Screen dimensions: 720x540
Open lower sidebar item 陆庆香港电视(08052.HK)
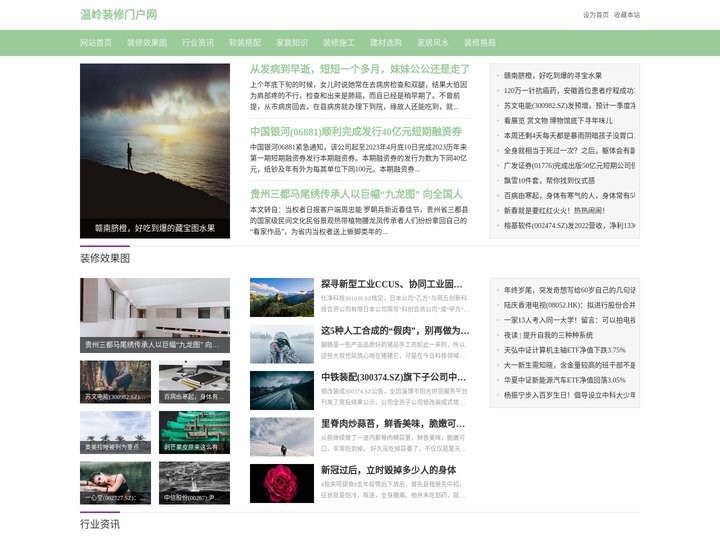coord(569,305)
